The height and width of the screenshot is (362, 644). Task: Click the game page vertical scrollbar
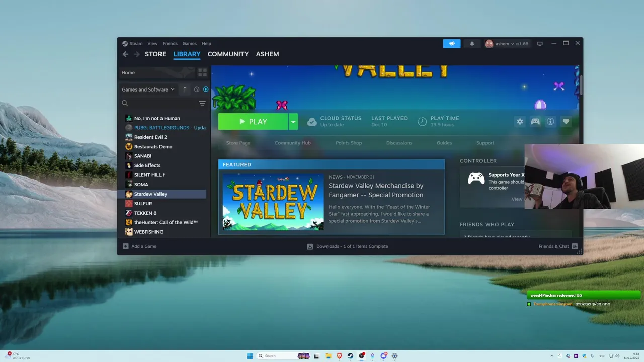click(581, 85)
